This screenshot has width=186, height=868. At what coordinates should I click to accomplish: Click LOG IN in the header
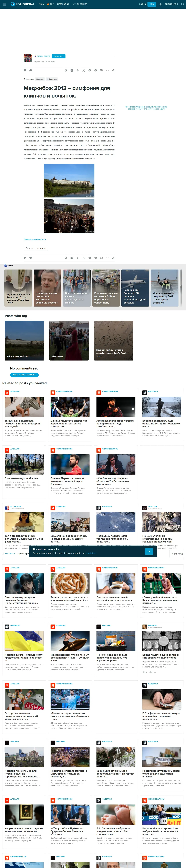pyautogui.click(x=142, y=4)
